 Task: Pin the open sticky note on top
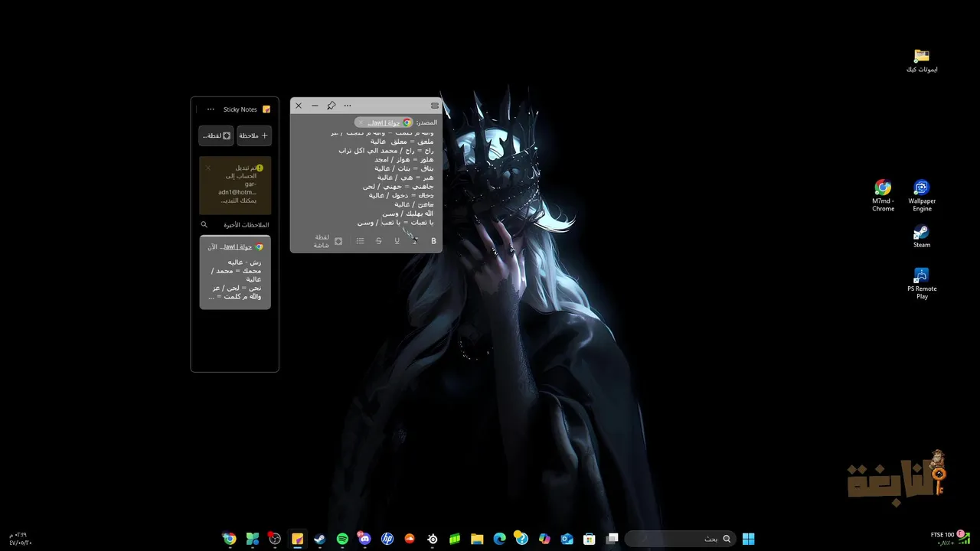[x=331, y=106]
